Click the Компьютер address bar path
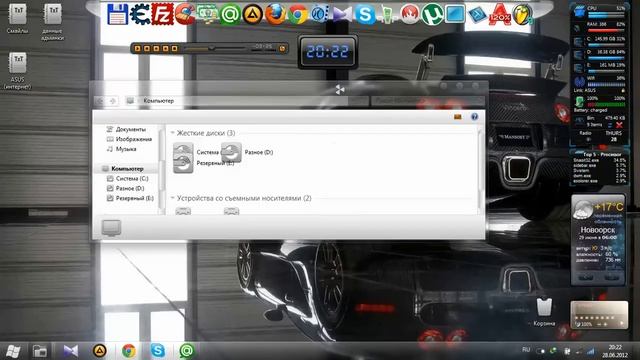 pyautogui.click(x=159, y=101)
